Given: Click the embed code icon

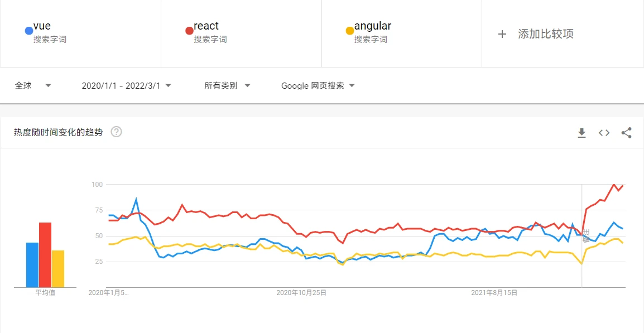Looking at the screenshot, I should click(x=604, y=133).
